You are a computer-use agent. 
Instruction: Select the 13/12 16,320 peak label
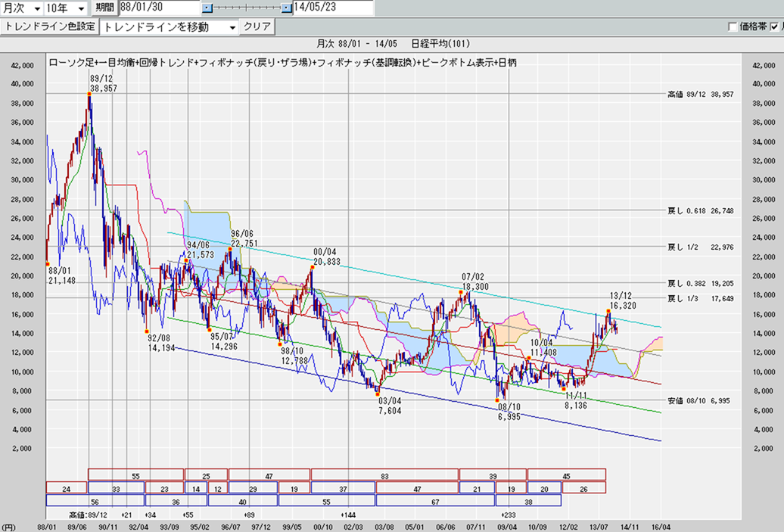(623, 301)
